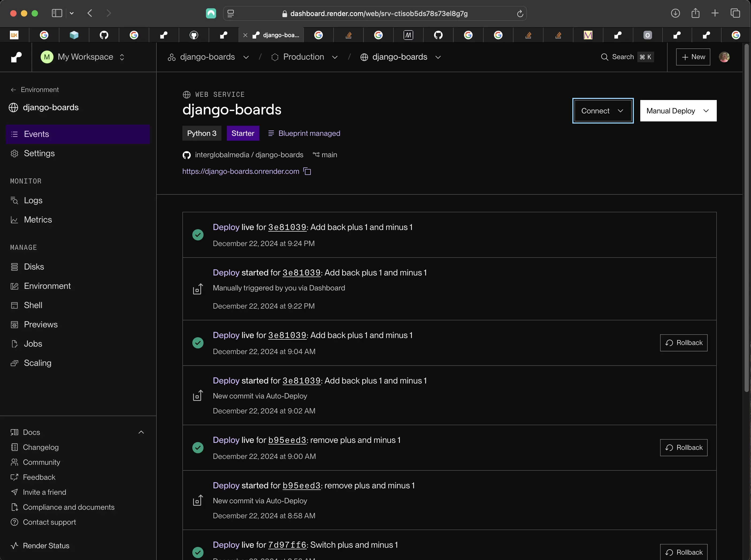Screen dimensions: 751x560
Task: Copy the django-boards.onrender.com URL icon
Action: point(307,171)
